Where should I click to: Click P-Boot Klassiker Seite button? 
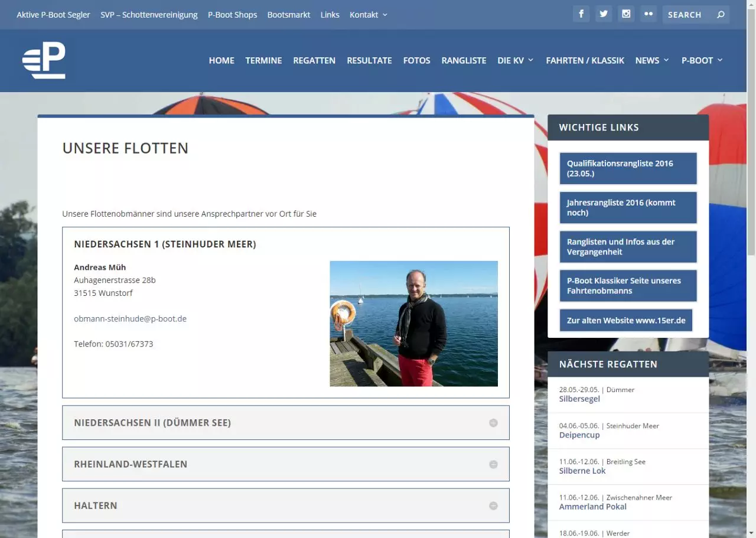tap(628, 286)
